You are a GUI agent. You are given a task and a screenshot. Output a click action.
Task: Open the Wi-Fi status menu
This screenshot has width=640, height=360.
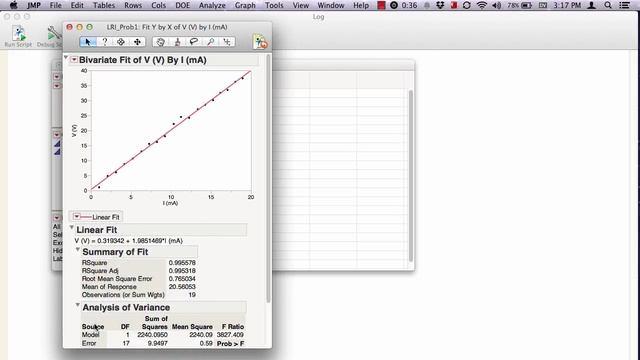coord(482,5)
